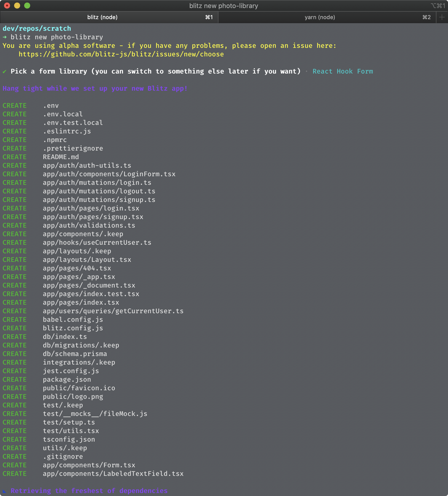Click the app/pages/index.test.tsx path

pos(91,294)
